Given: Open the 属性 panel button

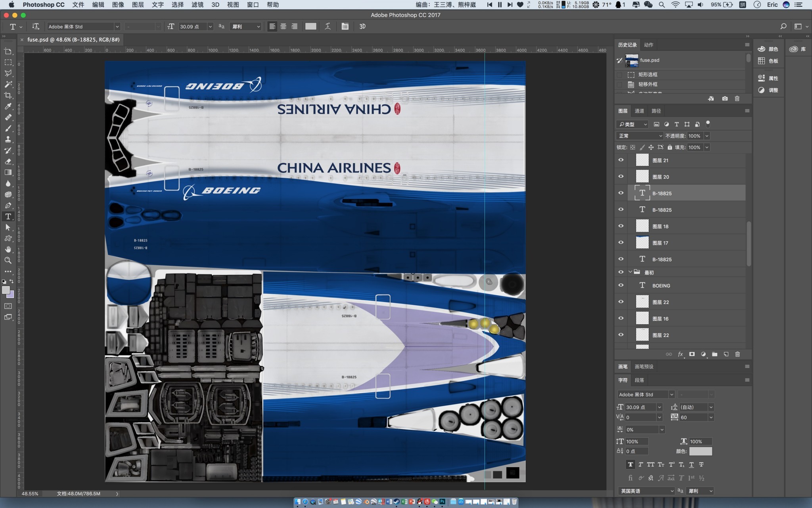Looking at the screenshot, I should click(x=768, y=78).
